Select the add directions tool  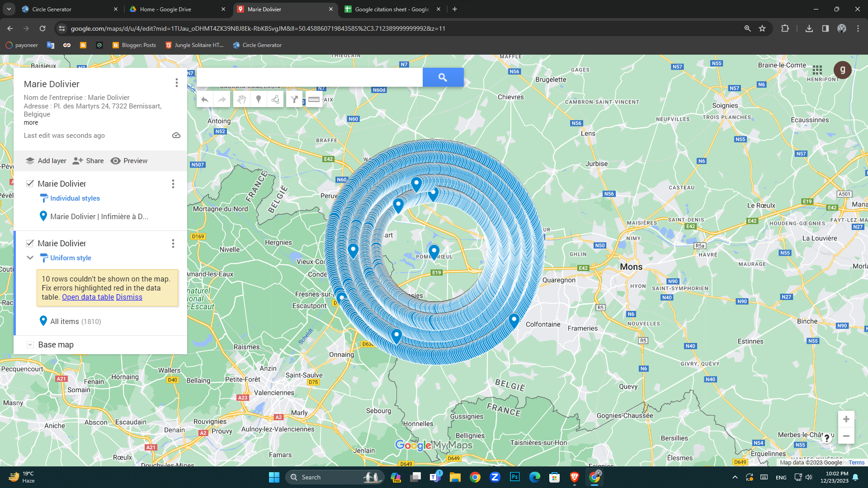tap(294, 99)
